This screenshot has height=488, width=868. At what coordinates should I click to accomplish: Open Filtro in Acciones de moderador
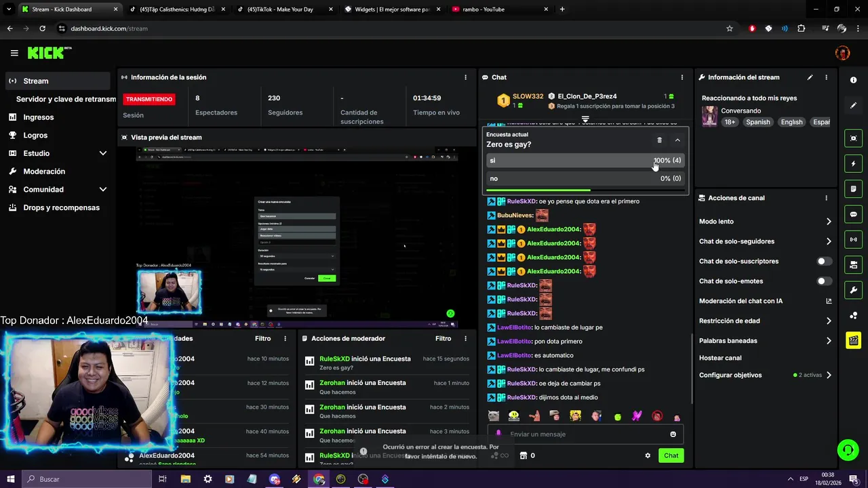[x=443, y=338]
